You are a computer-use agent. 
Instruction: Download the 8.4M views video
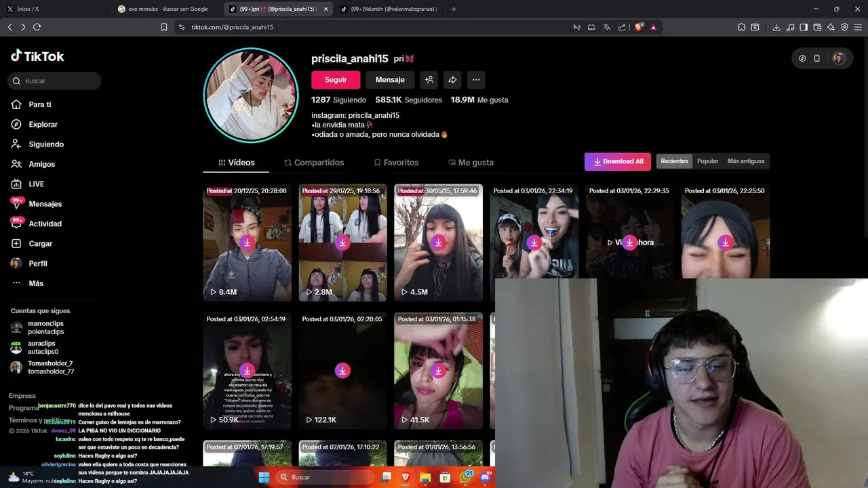[x=247, y=242]
